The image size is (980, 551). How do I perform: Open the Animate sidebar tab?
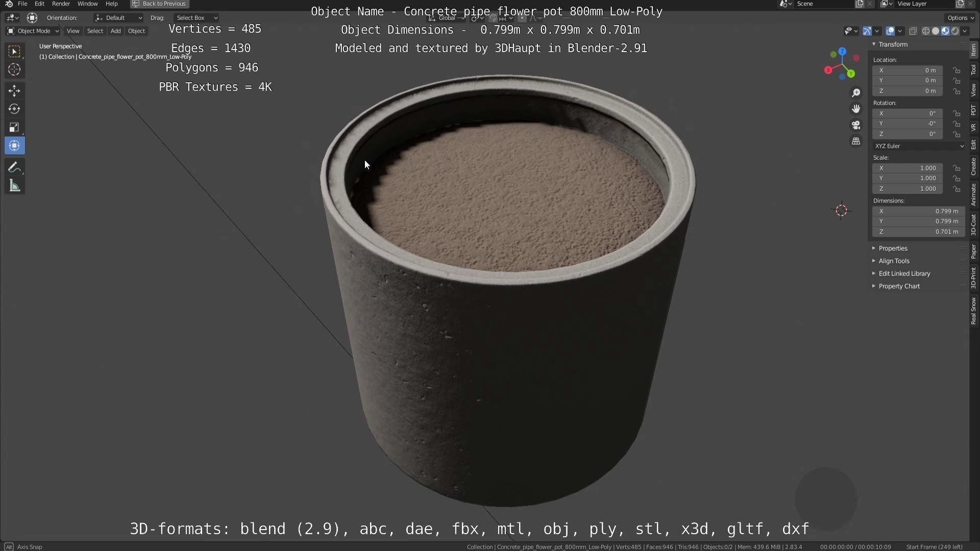(974, 195)
